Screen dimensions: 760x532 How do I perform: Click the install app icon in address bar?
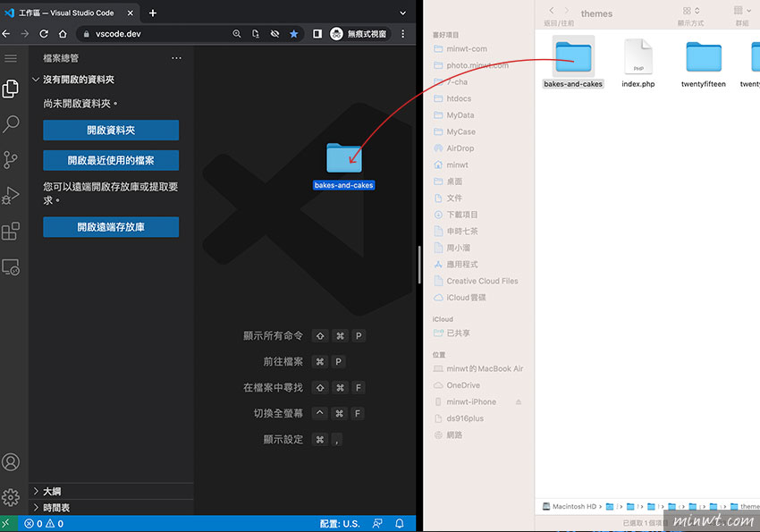256,34
